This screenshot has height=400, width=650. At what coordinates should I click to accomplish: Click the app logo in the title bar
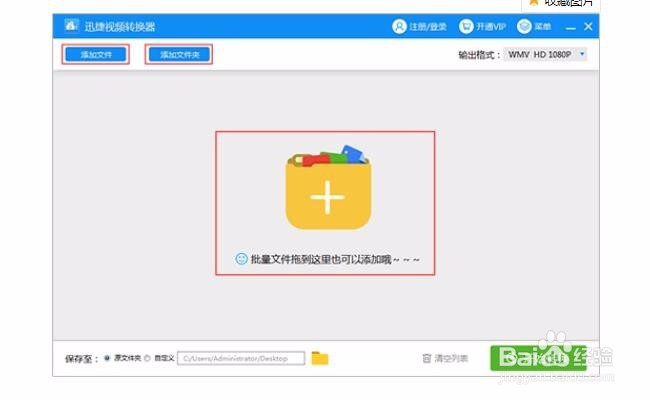(x=71, y=26)
